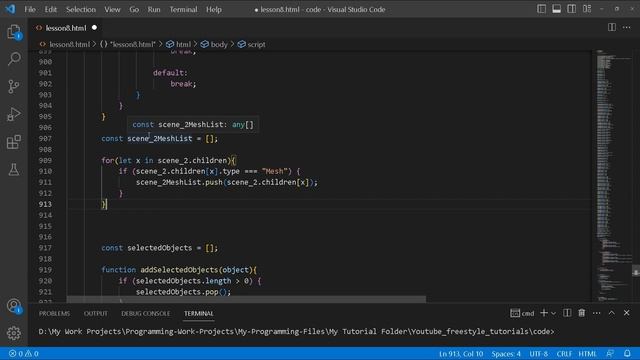Split the editor right
640x360 pixels.
[611, 27]
